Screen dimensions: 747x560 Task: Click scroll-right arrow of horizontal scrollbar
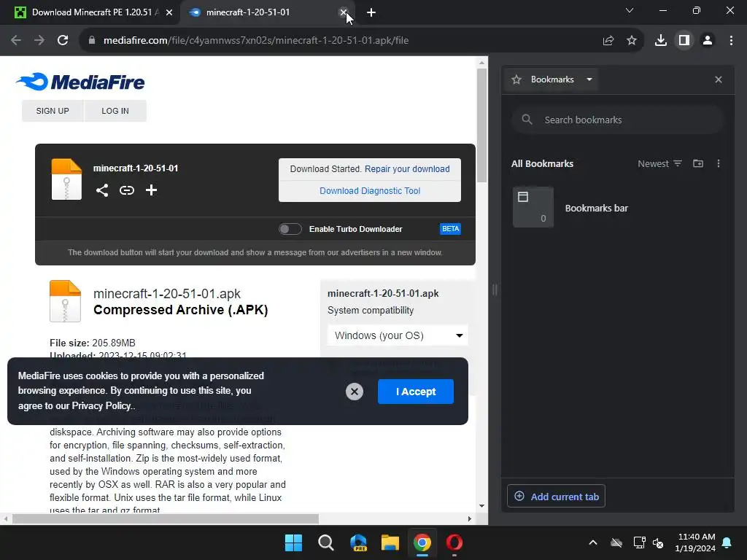[x=470, y=518]
